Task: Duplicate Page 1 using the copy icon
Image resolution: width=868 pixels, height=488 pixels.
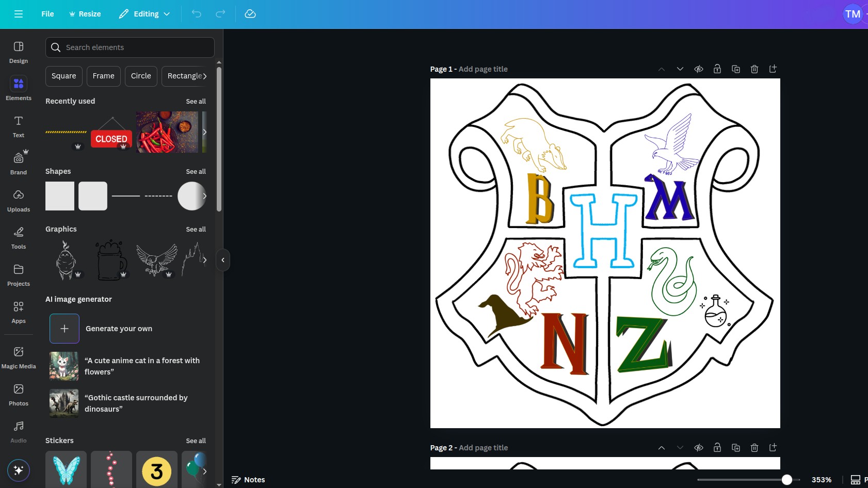Action: pos(736,69)
